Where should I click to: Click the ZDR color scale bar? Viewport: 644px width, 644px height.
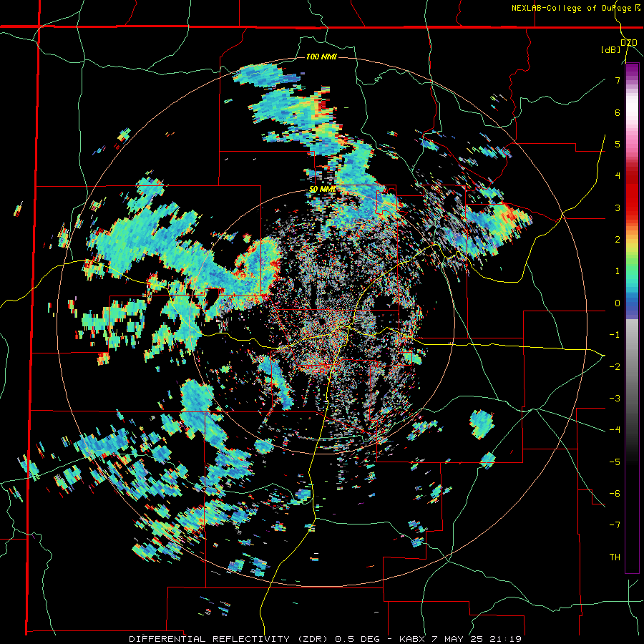click(632, 318)
